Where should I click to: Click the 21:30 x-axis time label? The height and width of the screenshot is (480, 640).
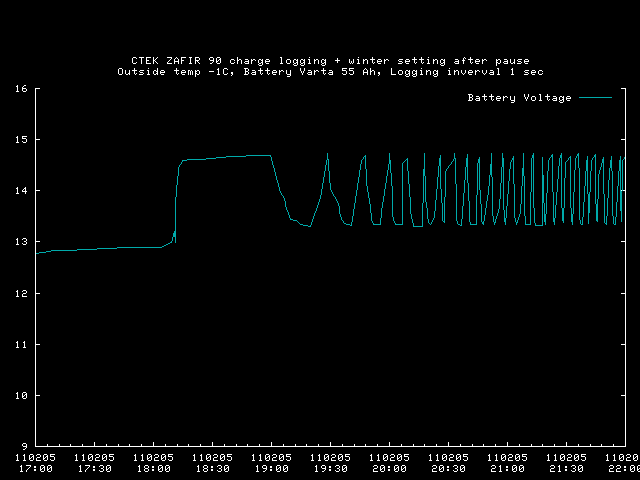tap(565, 468)
